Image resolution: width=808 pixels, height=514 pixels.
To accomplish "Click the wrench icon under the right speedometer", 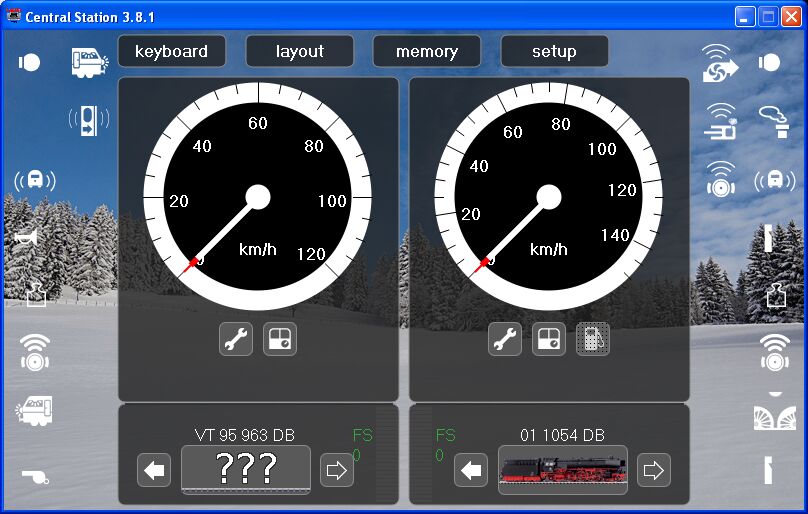I will tap(505, 340).
